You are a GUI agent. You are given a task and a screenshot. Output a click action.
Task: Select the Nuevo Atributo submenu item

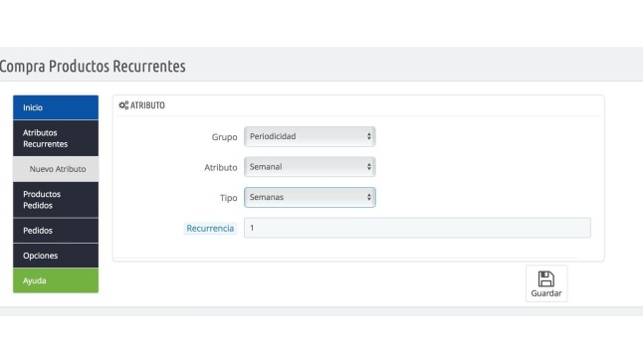(x=56, y=169)
